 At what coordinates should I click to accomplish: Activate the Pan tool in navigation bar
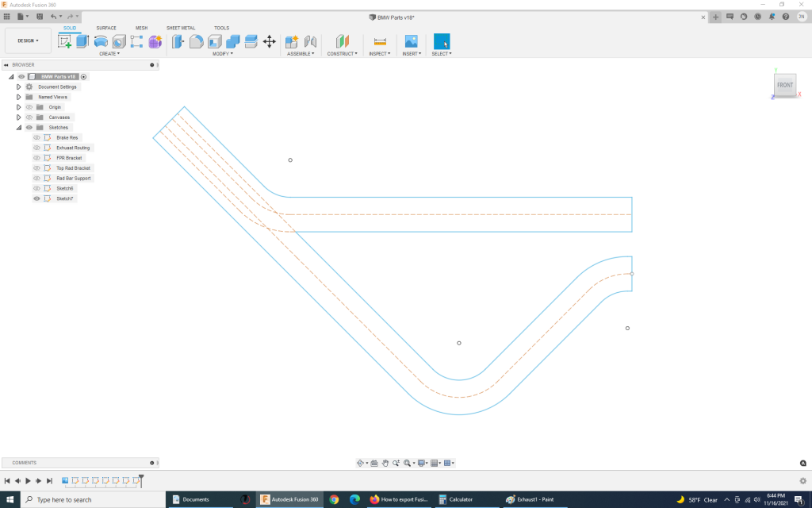pyautogui.click(x=385, y=462)
